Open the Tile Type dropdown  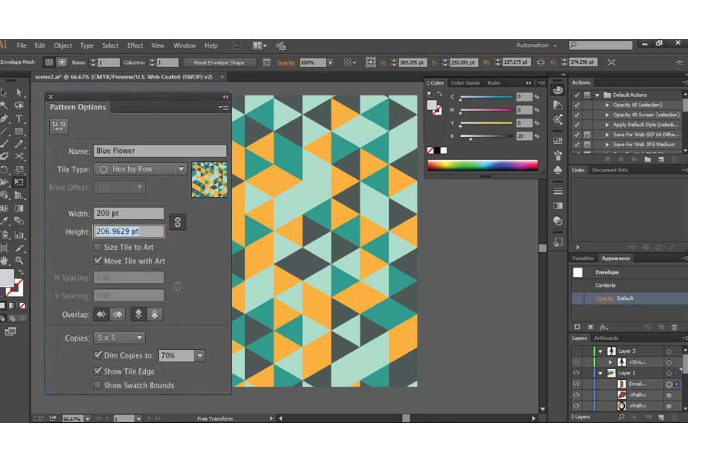coord(141,169)
